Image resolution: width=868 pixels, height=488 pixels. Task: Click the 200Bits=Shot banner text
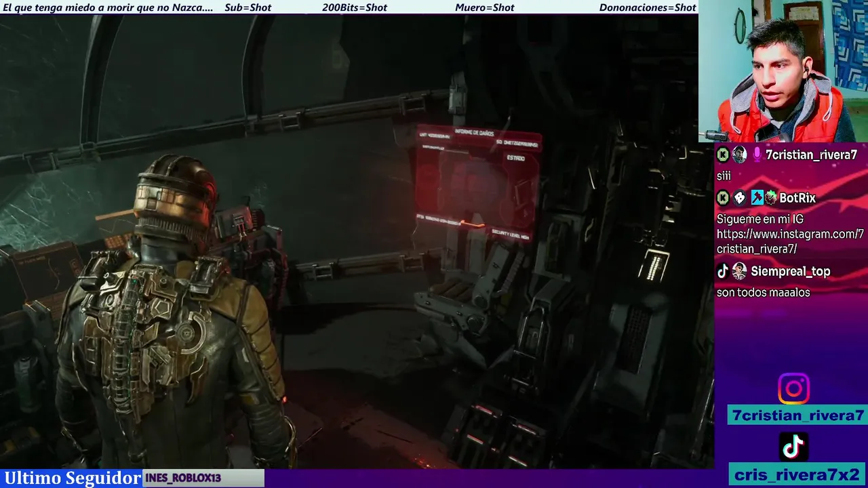(355, 7)
